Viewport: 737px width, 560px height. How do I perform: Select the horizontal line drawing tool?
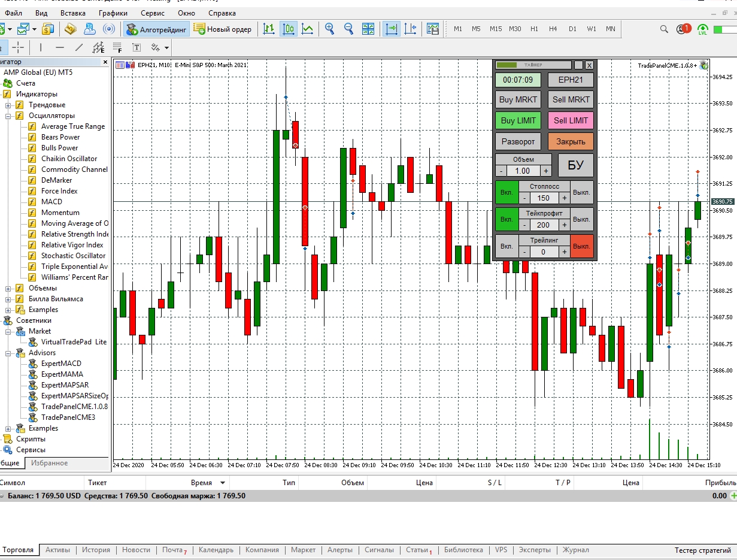click(60, 47)
